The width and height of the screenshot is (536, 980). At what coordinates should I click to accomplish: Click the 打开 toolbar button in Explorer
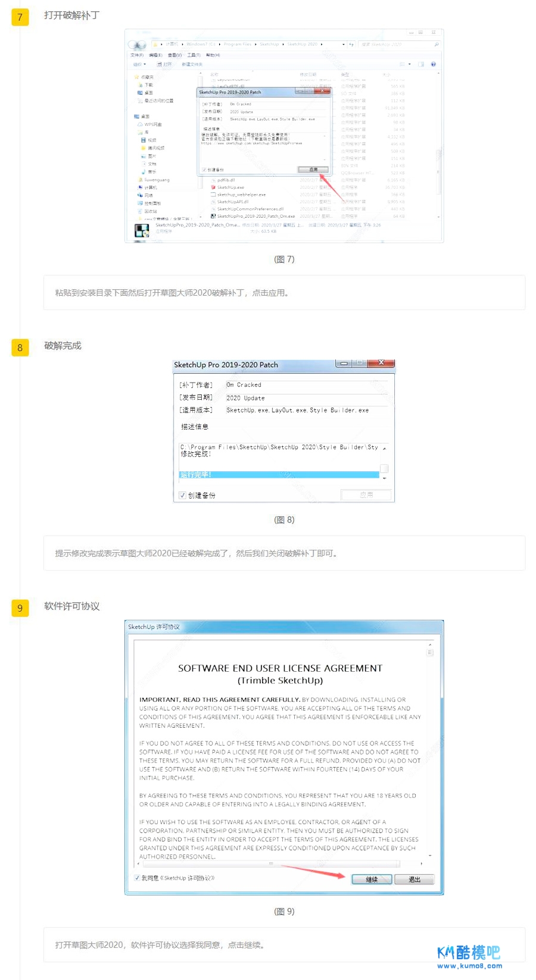click(x=164, y=64)
